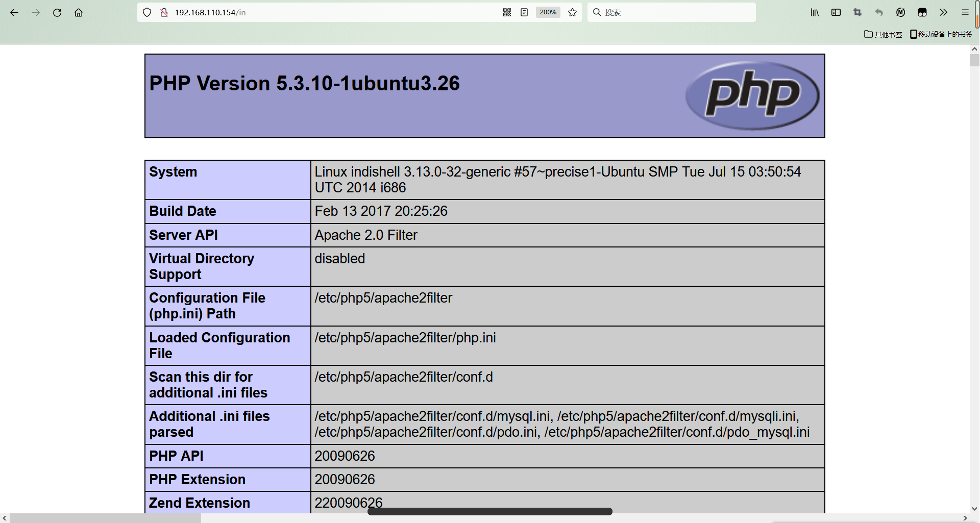The width and height of the screenshot is (980, 523).
Task: Open the 其他书签 bookmarks folder
Action: pos(883,34)
